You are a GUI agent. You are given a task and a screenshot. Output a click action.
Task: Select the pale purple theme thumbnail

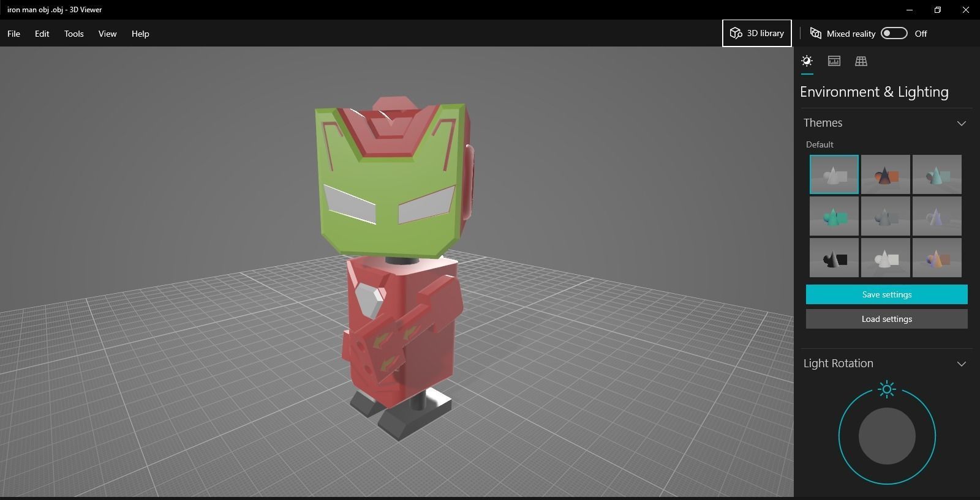(937, 216)
